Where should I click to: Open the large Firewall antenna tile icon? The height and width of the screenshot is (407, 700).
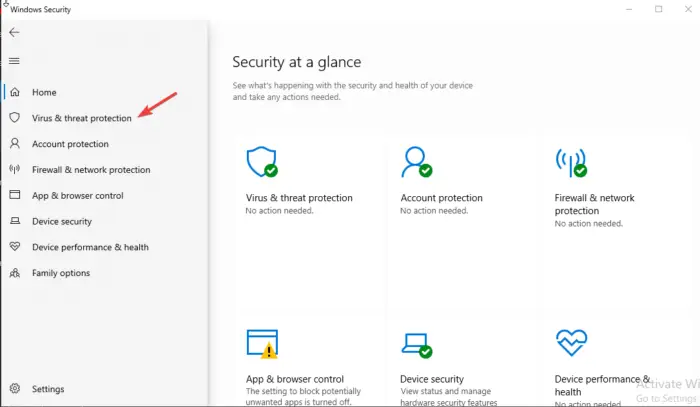click(x=571, y=162)
